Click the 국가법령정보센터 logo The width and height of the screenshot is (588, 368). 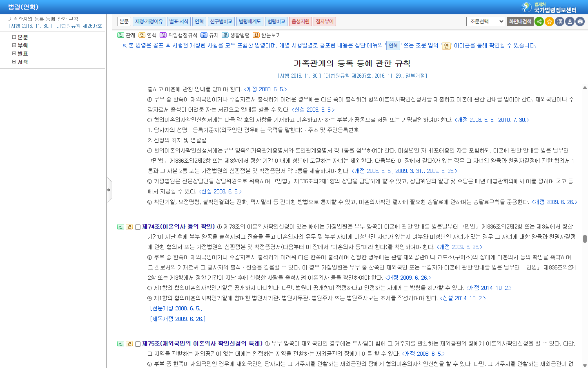549,7
